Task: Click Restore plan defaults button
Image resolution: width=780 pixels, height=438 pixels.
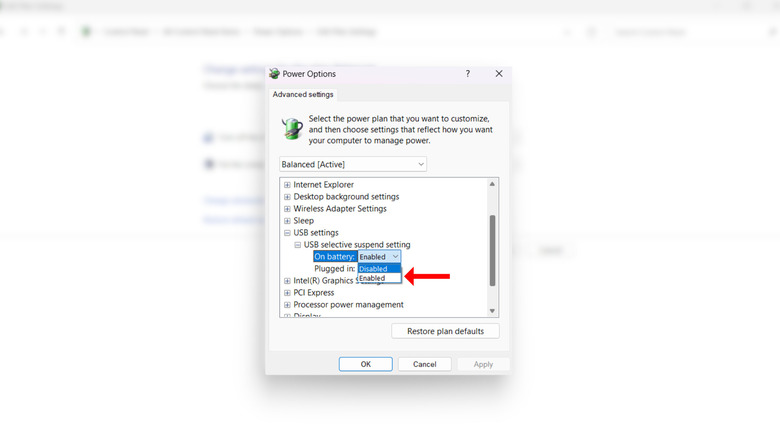Action: (x=445, y=331)
